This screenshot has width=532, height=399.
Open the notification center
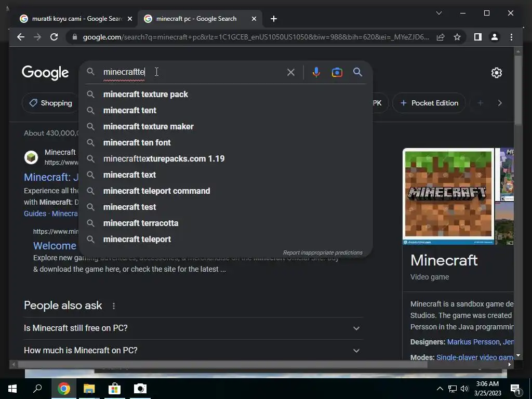(x=515, y=389)
